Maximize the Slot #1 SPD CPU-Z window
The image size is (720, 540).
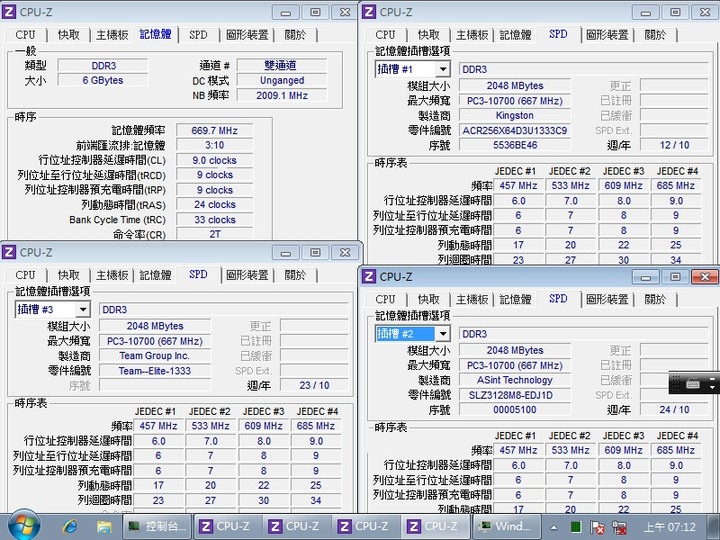pyautogui.click(x=675, y=12)
